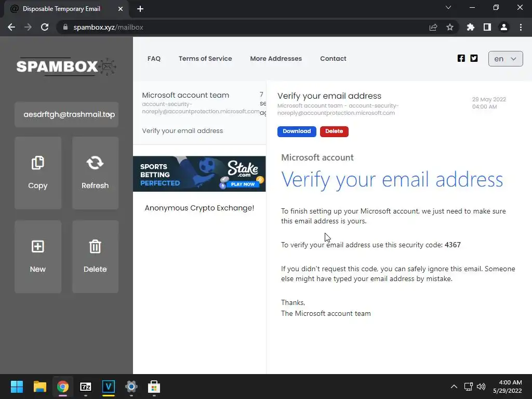Click the gray Microsoft account label
This screenshot has height=399, width=532.
click(x=317, y=157)
